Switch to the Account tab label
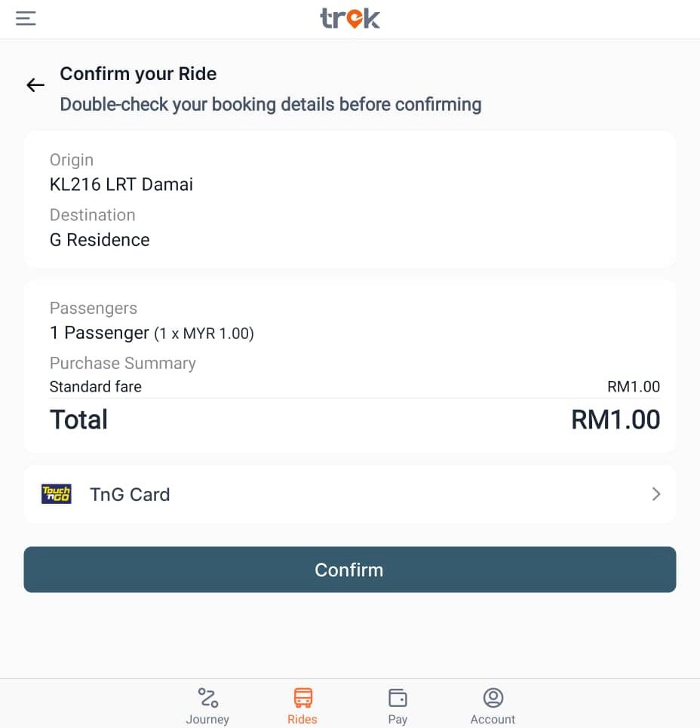The width and height of the screenshot is (700, 728). tap(493, 719)
